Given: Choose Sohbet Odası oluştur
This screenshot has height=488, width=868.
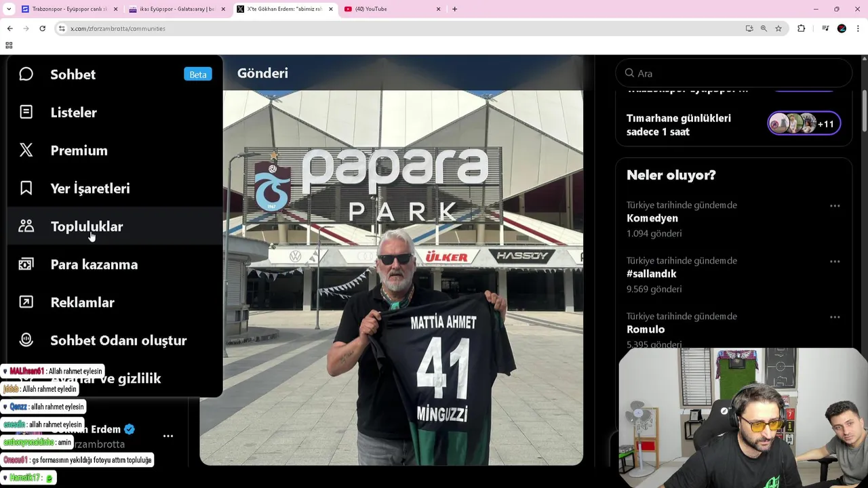Looking at the screenshot, I should (x=115, y=340).
